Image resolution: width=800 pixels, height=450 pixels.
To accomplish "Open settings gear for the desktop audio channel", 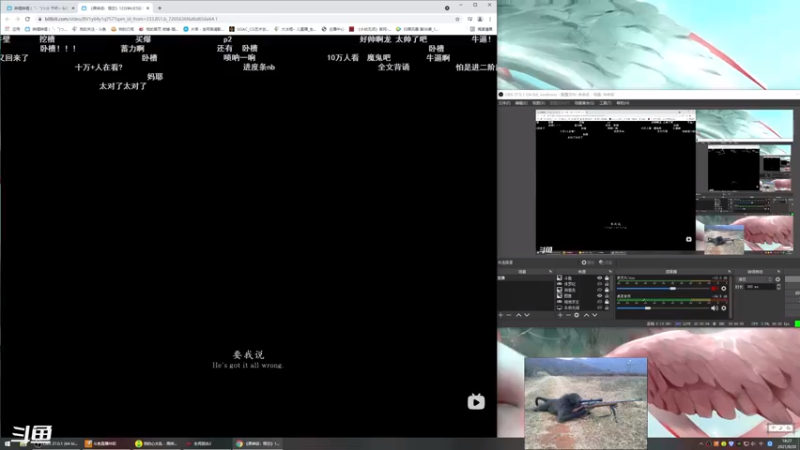I will pos(723,308).
